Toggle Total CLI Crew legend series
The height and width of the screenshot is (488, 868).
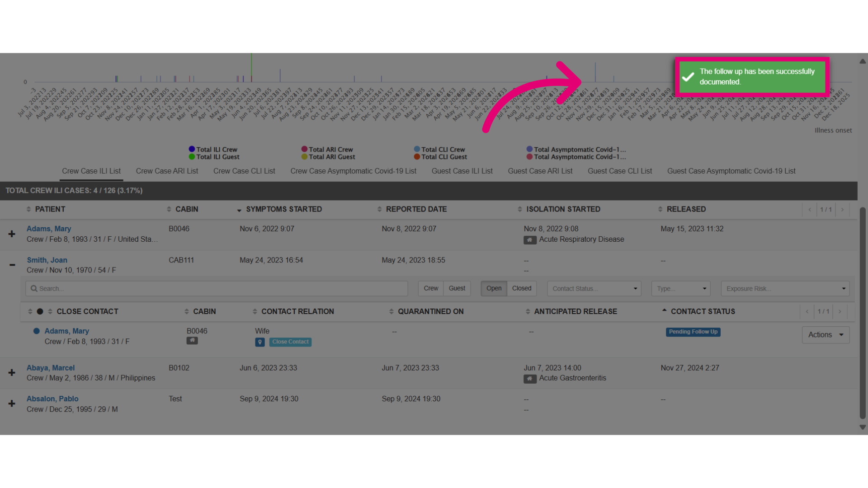click(439, 150)
